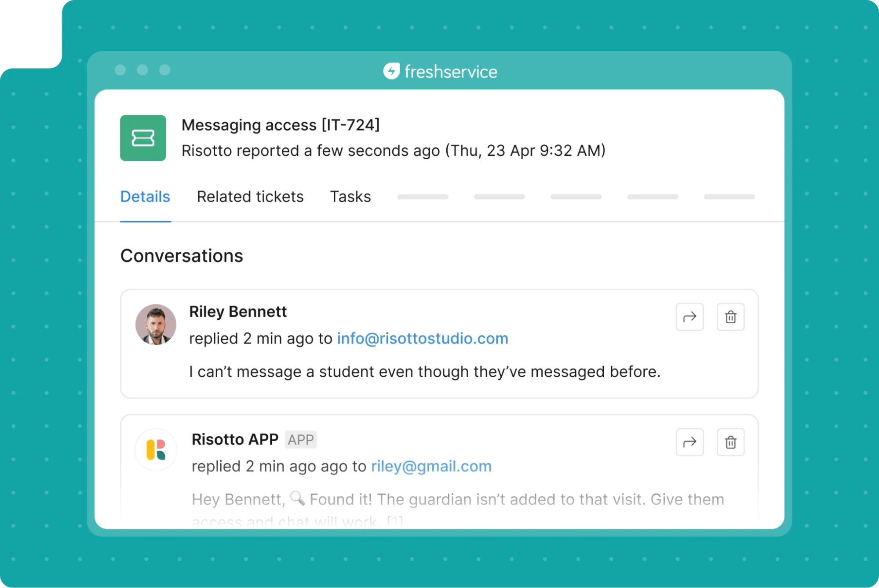Forward Riley Bennett's reply using arrow icon
The height and width of the screenshot is (588, 879).
pyautogui.click(x=689, y=317)
